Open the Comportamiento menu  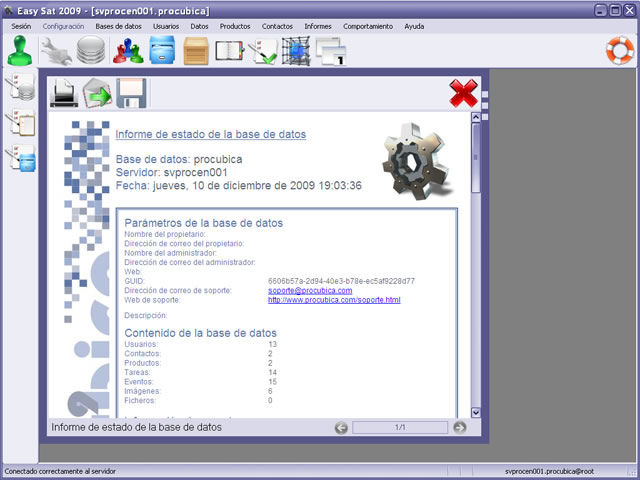(368, 26)
